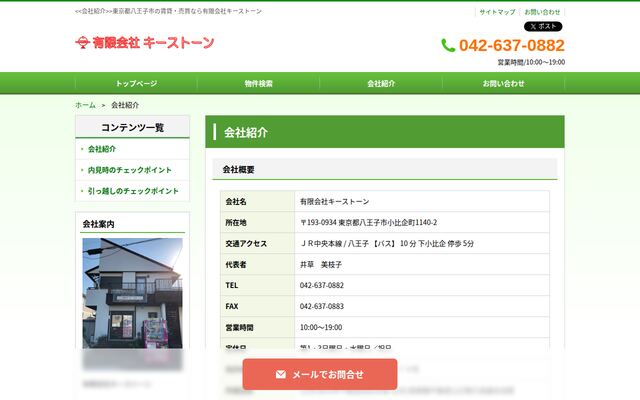Open 内見時のチェックポイント sidebar link
Screen dimensions: 640x400
(x=130, y=170)
